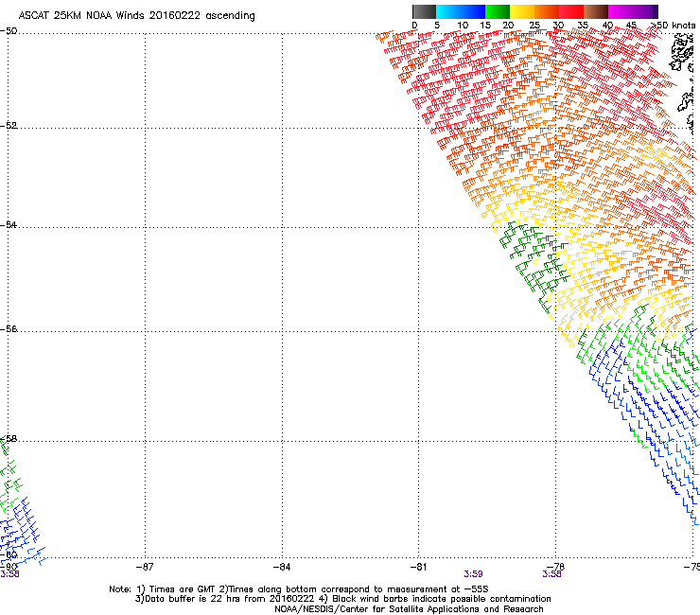The image size is (700, 615).
Task: Click the '35' label under the color bar
Action: [x=583, y=26]
